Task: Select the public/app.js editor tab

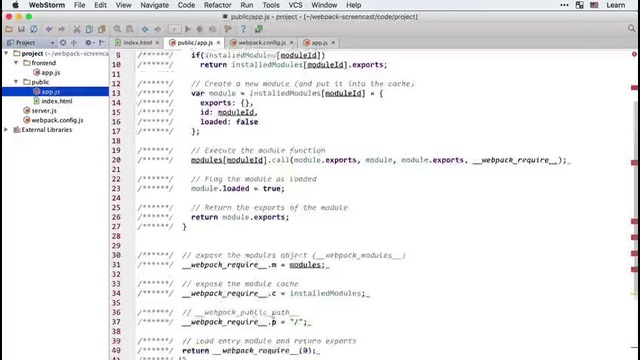Action: point(195,42)
